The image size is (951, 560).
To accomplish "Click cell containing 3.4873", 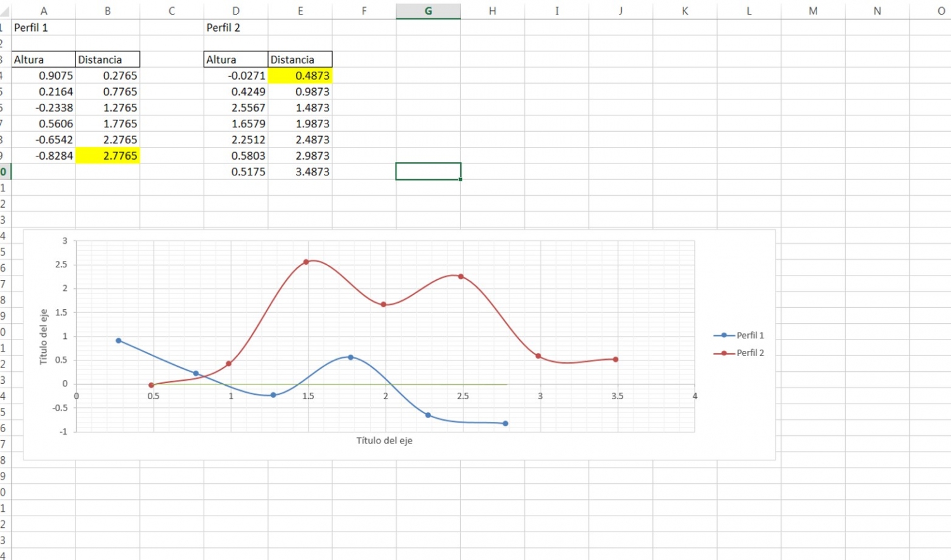I will pyautogui.click(x=300, y=172).
